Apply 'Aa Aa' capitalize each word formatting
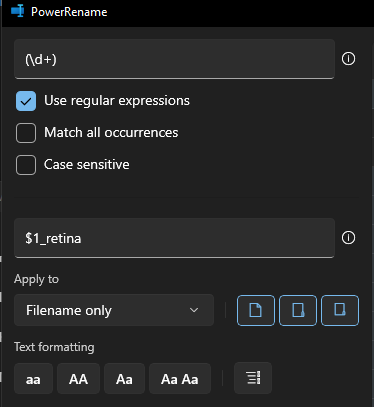Viewport: 374px width, 407px height. coord(180,379)
